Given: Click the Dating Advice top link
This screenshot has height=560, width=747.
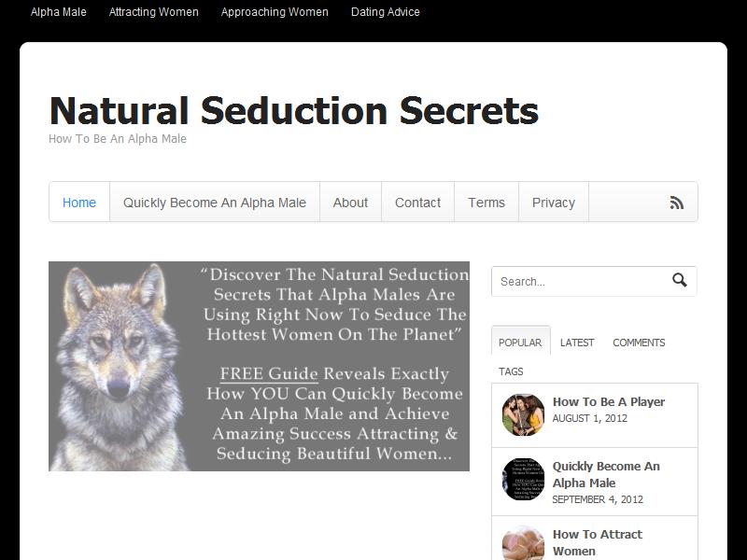Looking at the screenshot, I should (x=386, y=12).
